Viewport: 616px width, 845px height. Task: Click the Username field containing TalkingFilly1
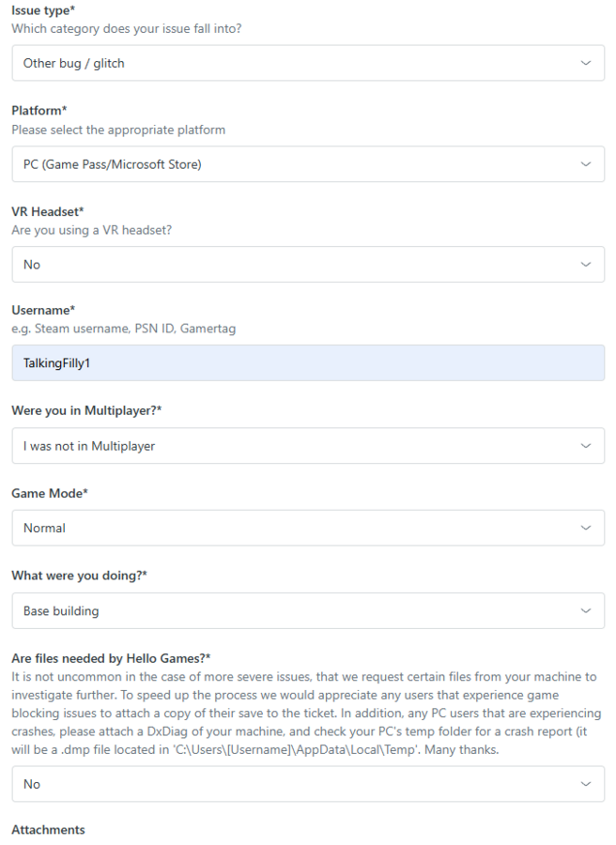308,362
